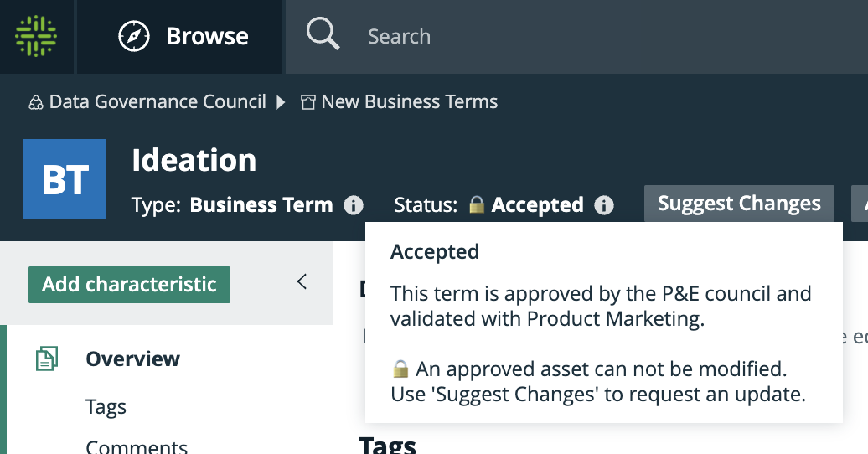The image size is (868, 454).
Task: Click the Data Governance Council community icon
Action: point(36,103)
